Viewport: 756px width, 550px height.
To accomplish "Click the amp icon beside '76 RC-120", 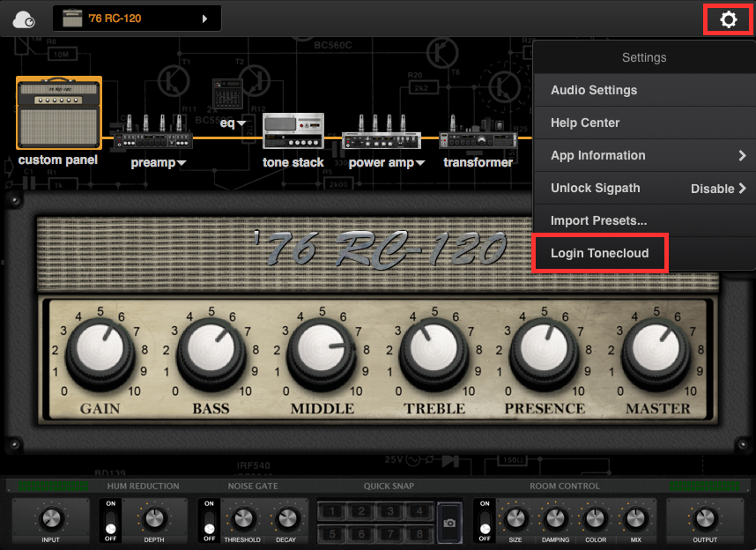I will 72,19.
